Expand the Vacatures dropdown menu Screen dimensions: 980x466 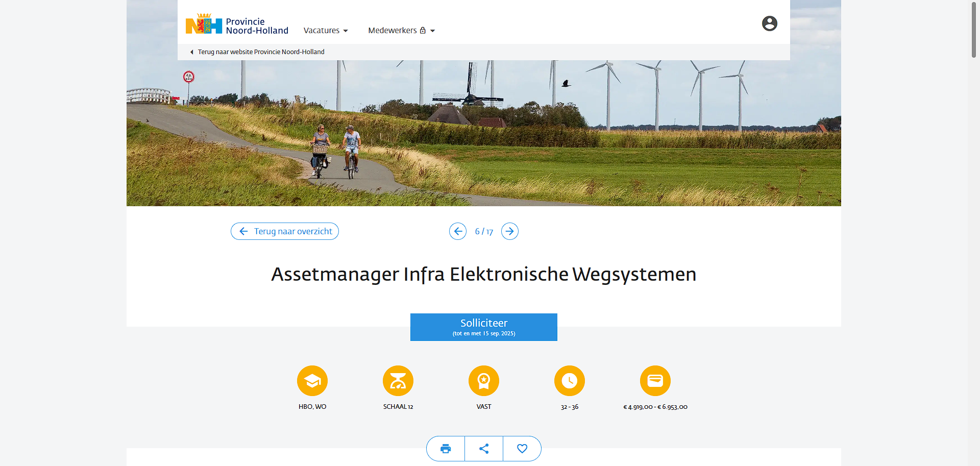click(x=326, y=31)
